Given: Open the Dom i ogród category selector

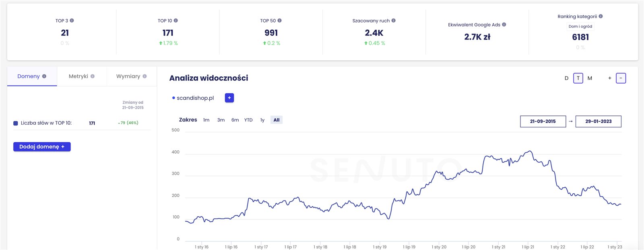Looking at the screenshot, I should [580, 27].
